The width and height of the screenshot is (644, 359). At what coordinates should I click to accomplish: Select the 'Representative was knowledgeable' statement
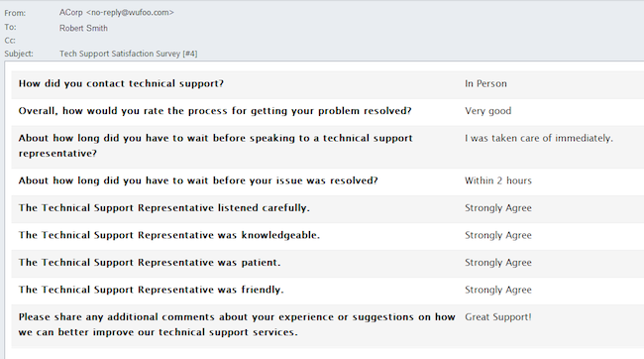[168, 235]
